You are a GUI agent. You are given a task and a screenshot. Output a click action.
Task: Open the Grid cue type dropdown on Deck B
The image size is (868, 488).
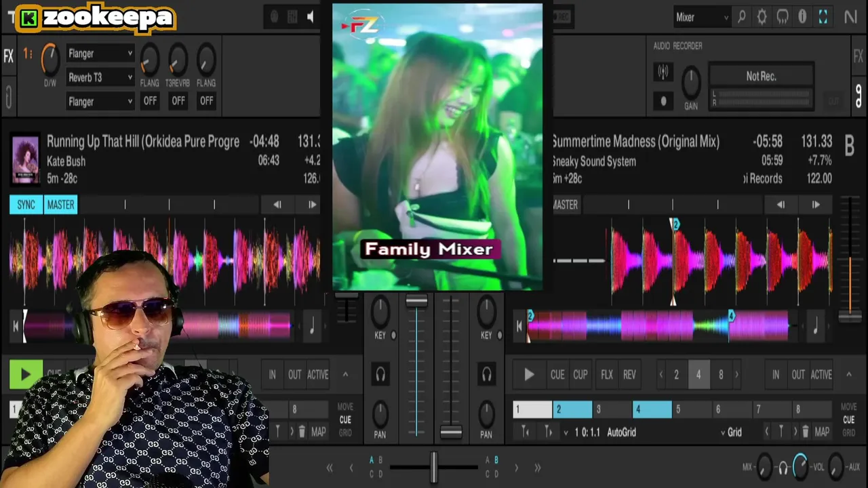731,432
